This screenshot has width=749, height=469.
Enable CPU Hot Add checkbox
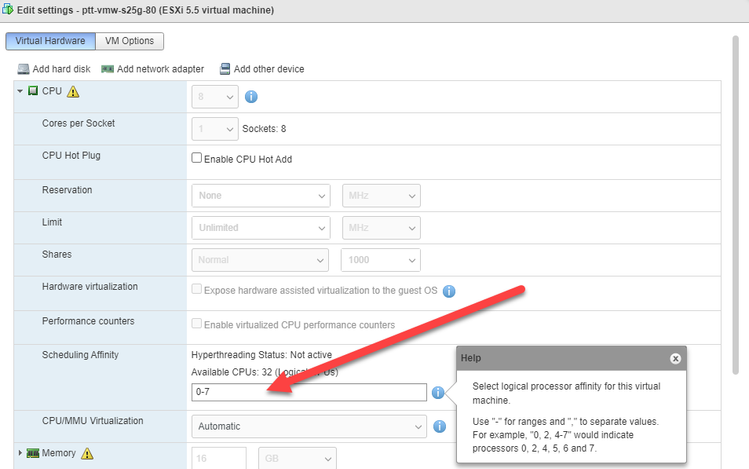[x=196, y=158]
